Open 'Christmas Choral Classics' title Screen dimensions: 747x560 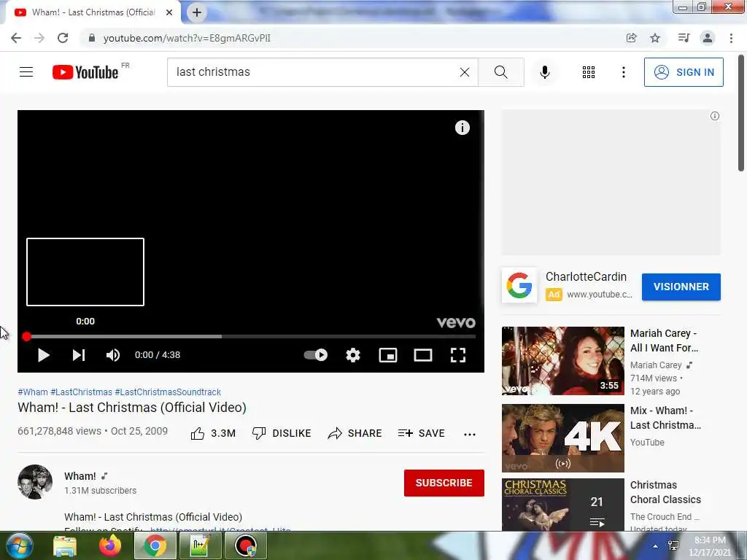pyautogui.click(x=665, y=492)
